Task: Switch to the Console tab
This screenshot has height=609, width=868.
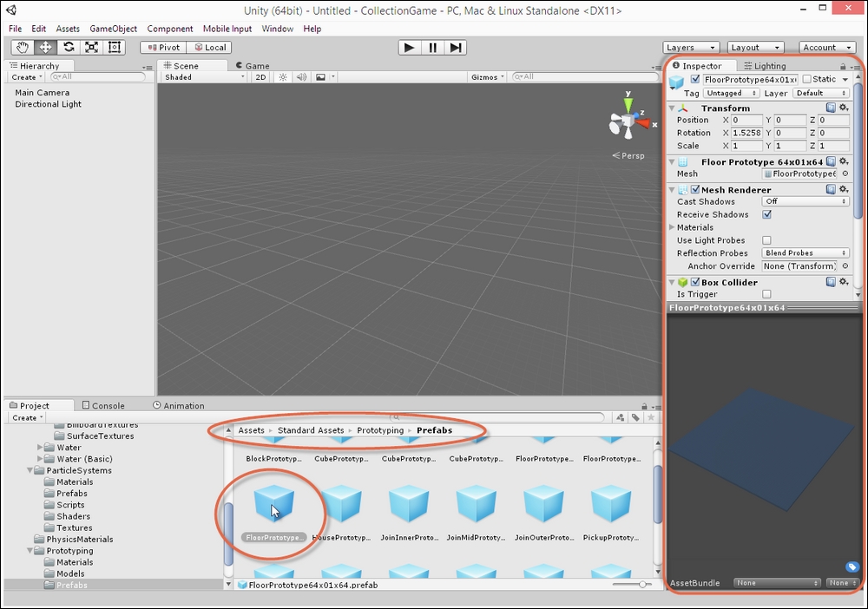Action: tap(103, 405)
